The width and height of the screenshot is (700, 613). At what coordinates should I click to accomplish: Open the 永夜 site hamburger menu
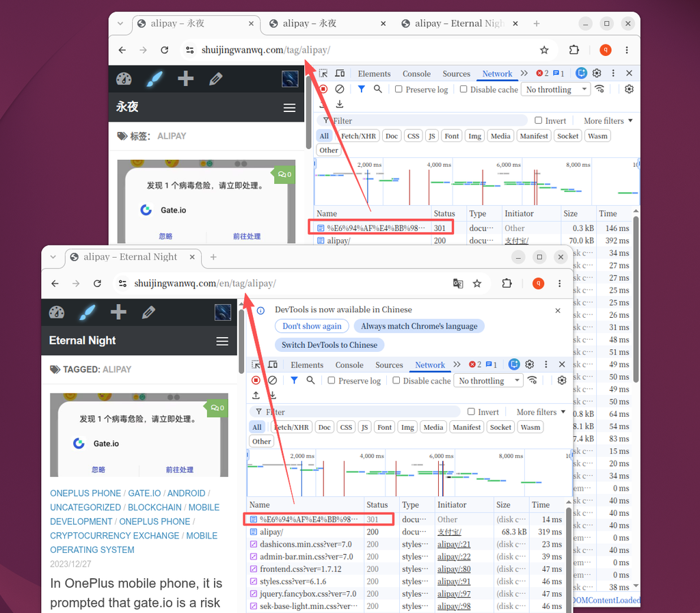[290, 108]
